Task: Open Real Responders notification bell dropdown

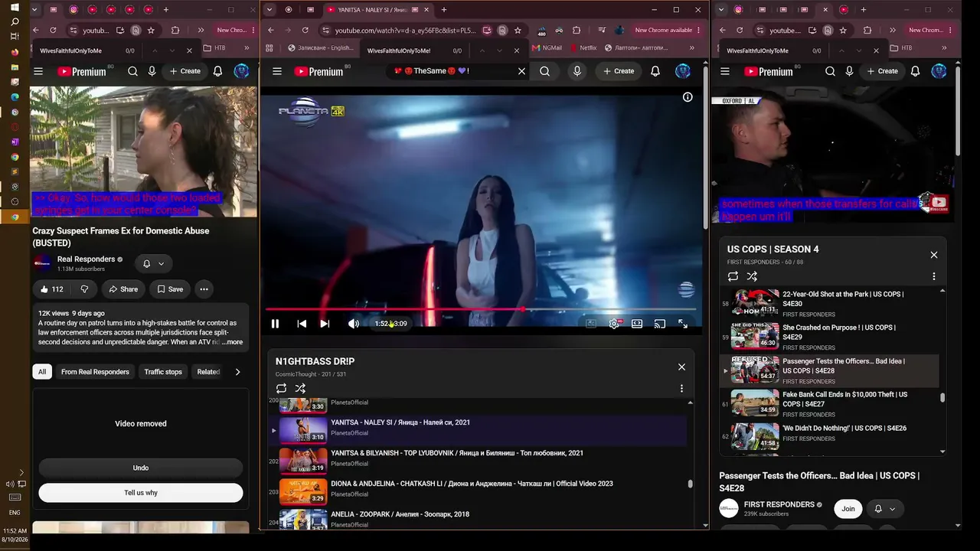Action: pos(153,264)
